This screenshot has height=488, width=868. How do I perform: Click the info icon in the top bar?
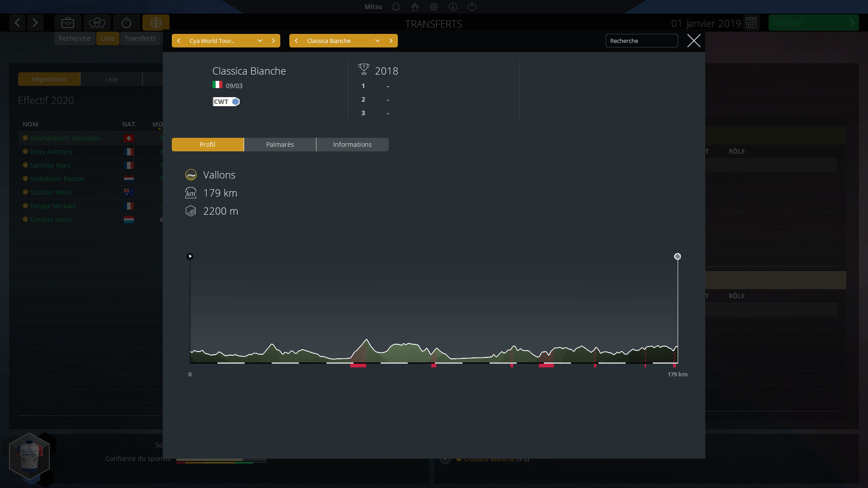pyautogui.click(x=453, y=7)
